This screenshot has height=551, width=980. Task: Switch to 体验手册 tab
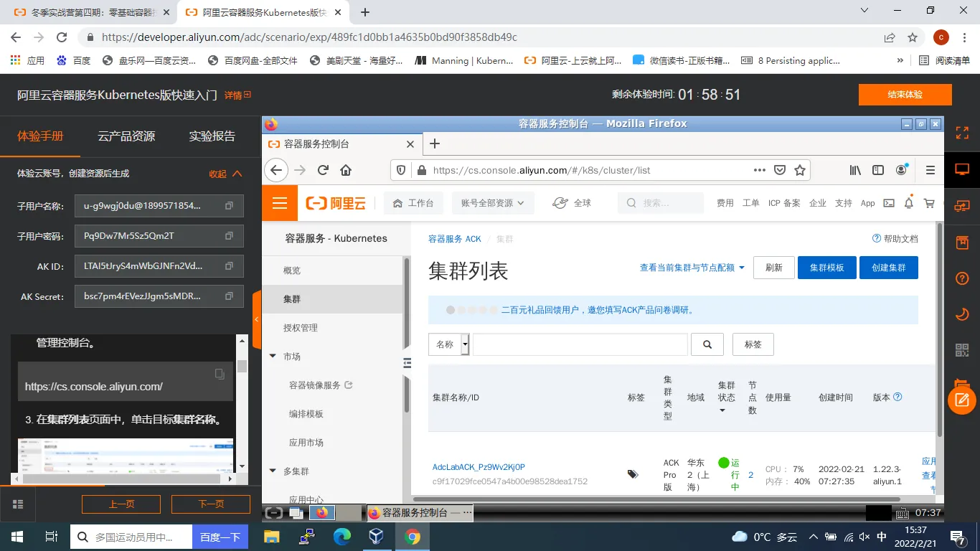click(x=40, y=136)
